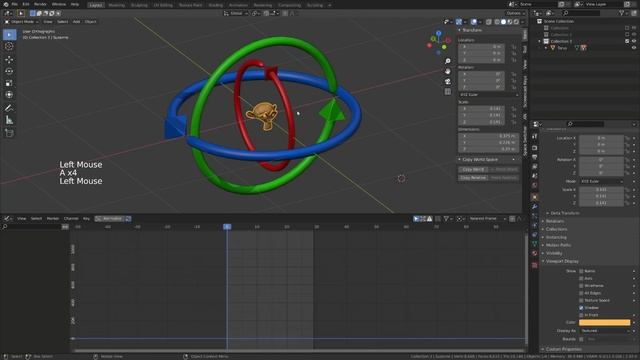Viewport: 640px width, 360px height.
Task: Open the Texture properties tab icon
Action: 535,265
